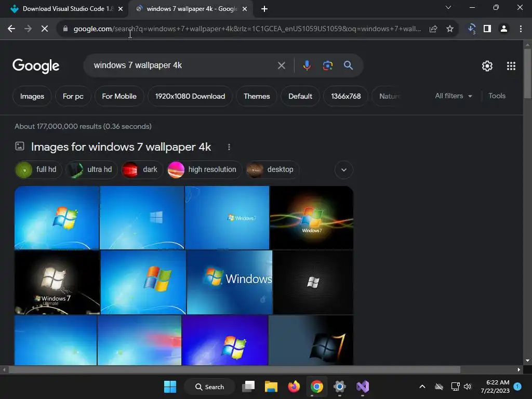The height and width of the screenshot is (399, 532).
Task: Go to the Google homepage logo
Action: pyautogui.click(x=36, y=66)
